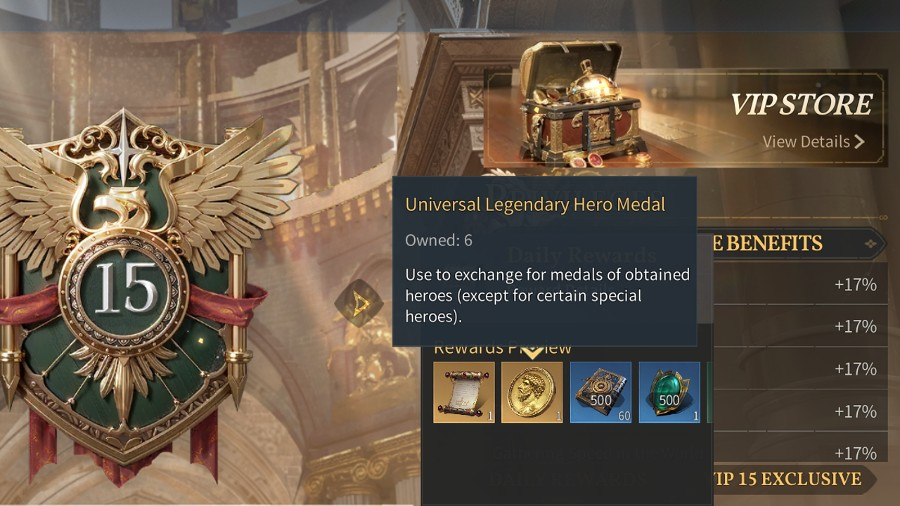900x506 pixels.
Task: Click the View Details chevron arrow
Action: [859, 142]
